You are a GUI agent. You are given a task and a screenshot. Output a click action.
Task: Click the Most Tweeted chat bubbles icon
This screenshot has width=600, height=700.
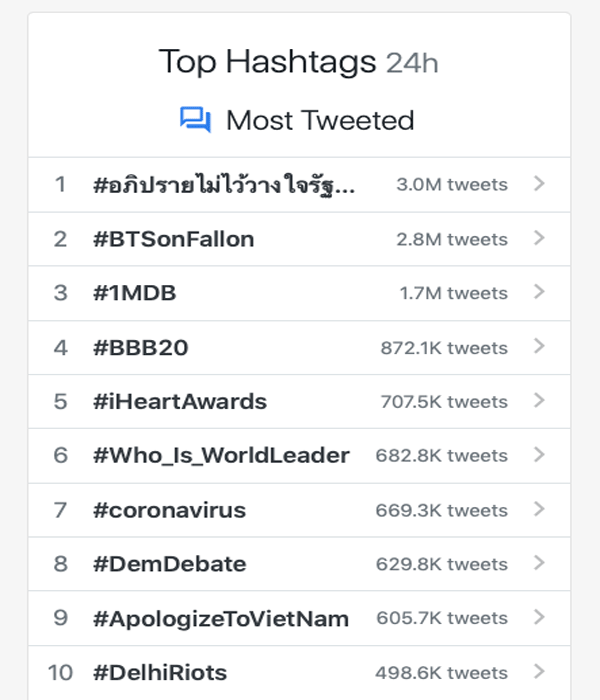click(x=195, y=120)
